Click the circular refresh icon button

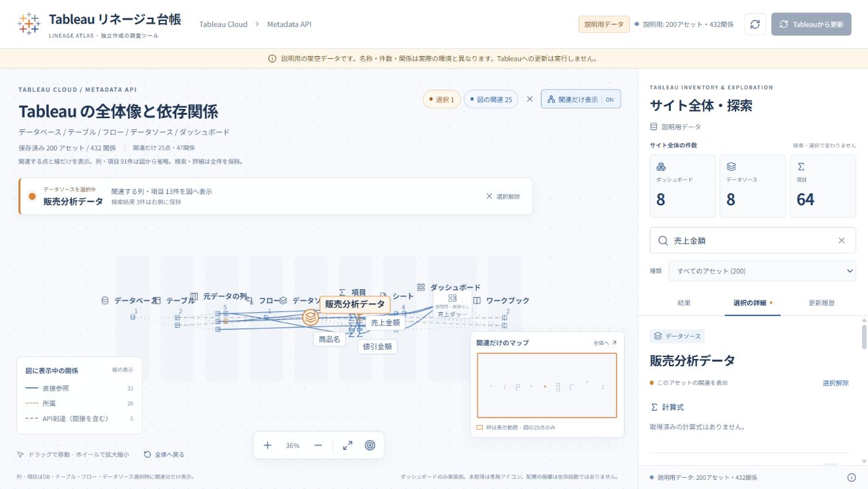click(755, 24)
